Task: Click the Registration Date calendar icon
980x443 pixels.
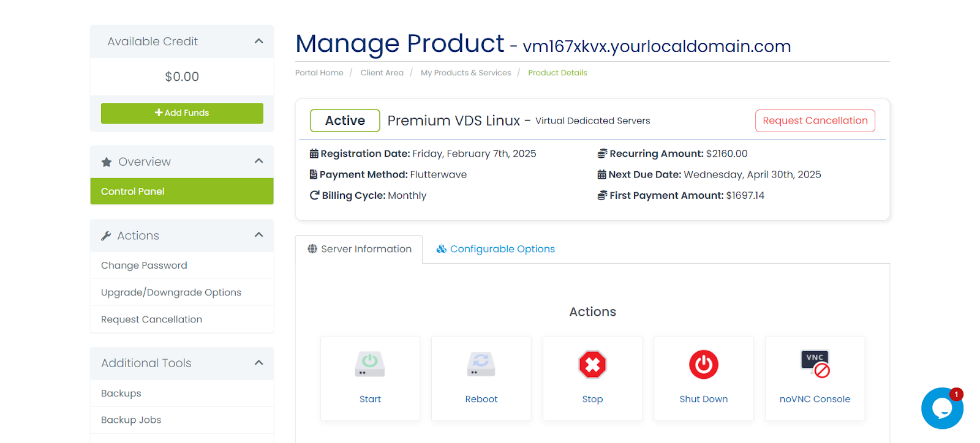Action: coord(314,154)
